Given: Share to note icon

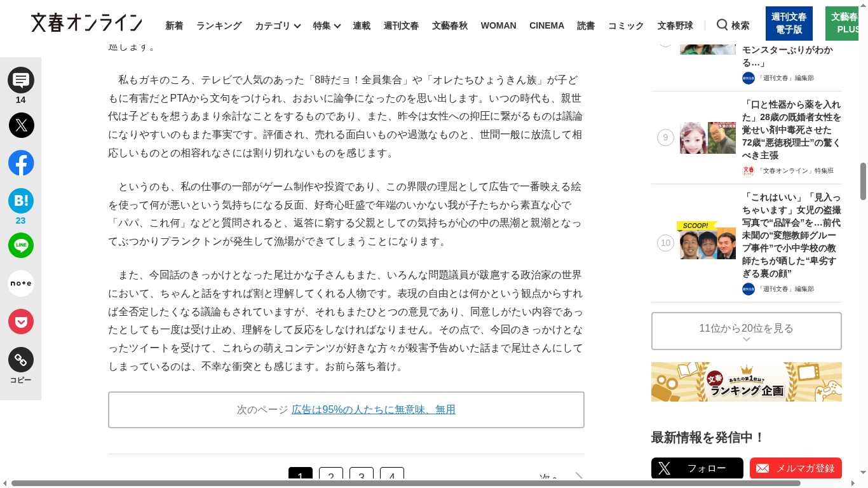Looking at the screenshot, I should pyautogui.click(x=21, y=283).
